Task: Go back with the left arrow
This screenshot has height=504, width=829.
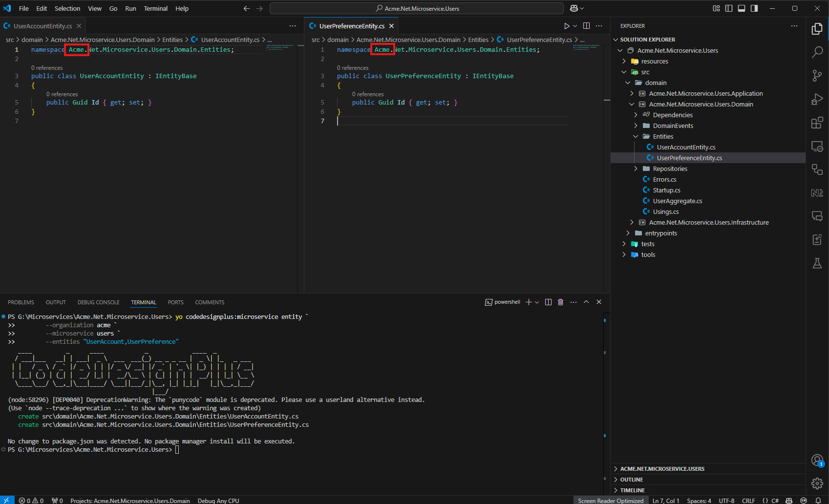Action: 247,8
